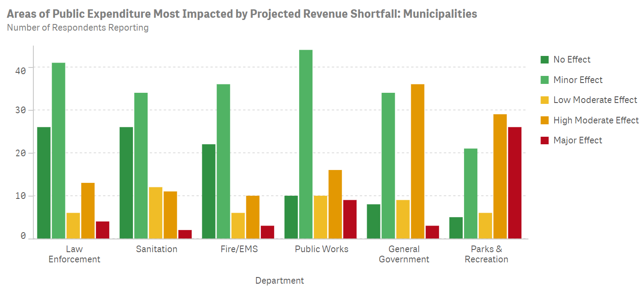Select Low Moderate Effect bar for Public Works
Viewport: 644px width, 289px height.
[x=320, y=217]
